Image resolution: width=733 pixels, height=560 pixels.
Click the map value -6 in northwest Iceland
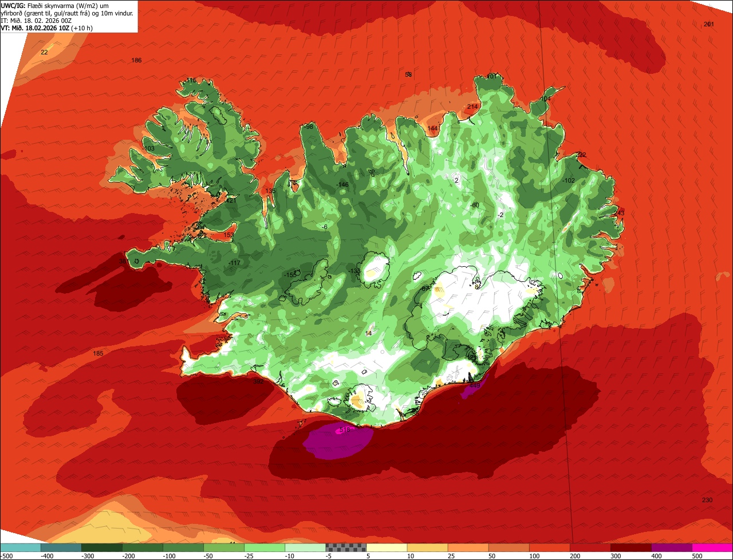325,227
